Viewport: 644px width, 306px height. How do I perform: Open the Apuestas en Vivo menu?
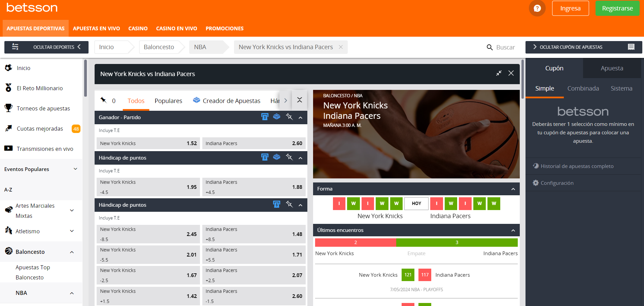coord(96,29)
